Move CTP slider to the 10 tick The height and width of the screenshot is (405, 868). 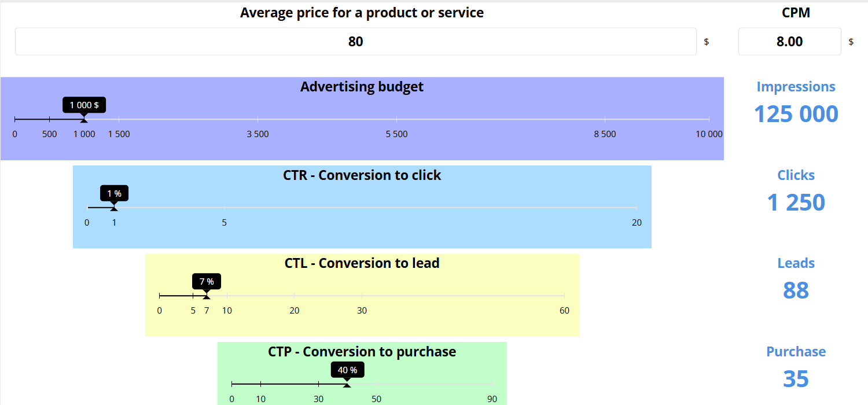[260, 384]
